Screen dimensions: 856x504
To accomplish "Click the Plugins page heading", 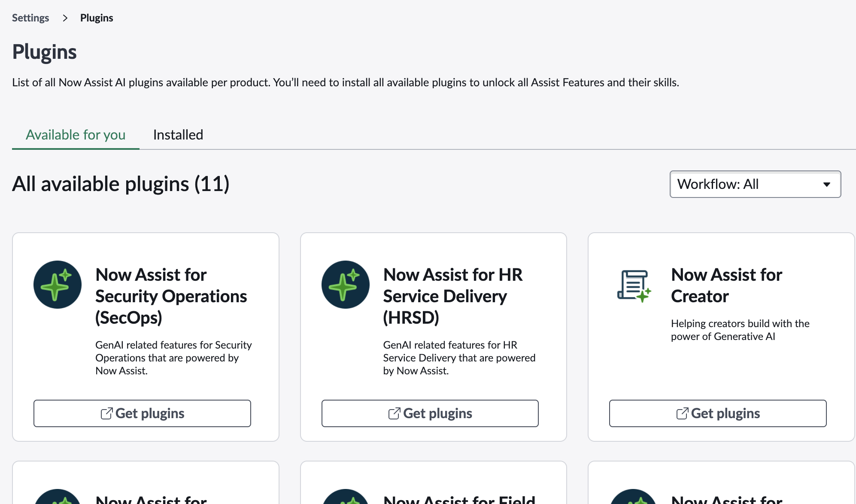I will pyautogui.click(x=44, y=52).
